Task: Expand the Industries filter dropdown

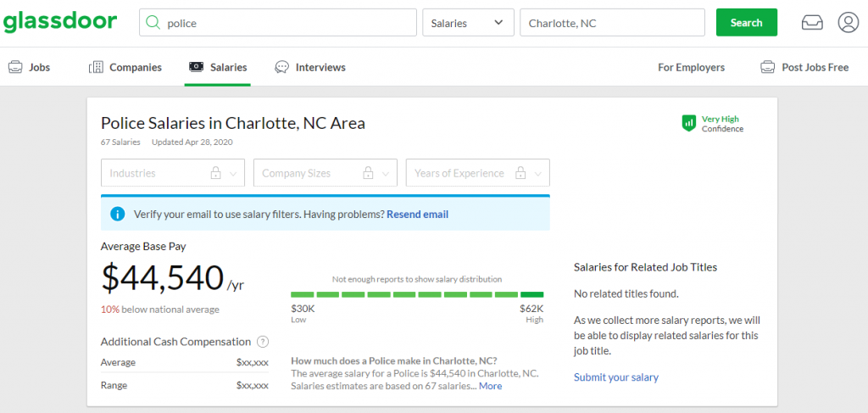Action: point(173,173)
